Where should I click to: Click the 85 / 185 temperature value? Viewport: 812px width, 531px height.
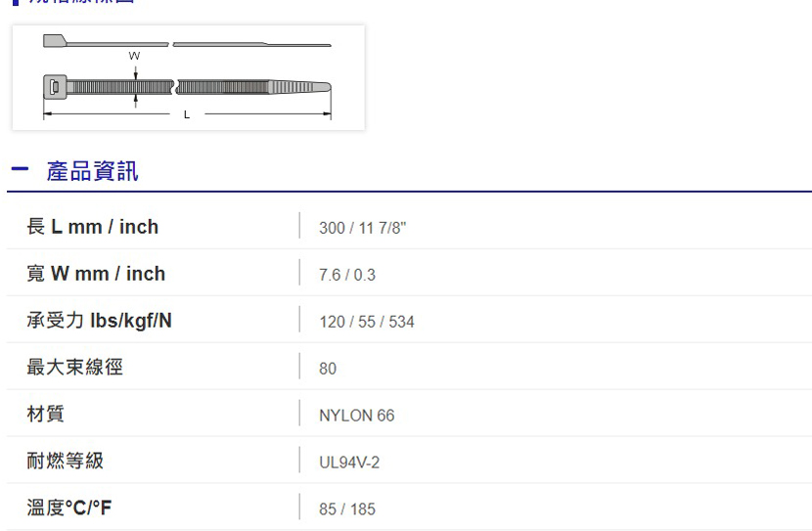pos(347,509)
